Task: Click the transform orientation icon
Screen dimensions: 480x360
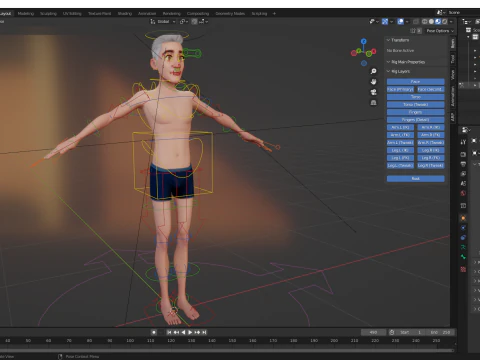Action: pyautogui.click(x=153, y=21)
